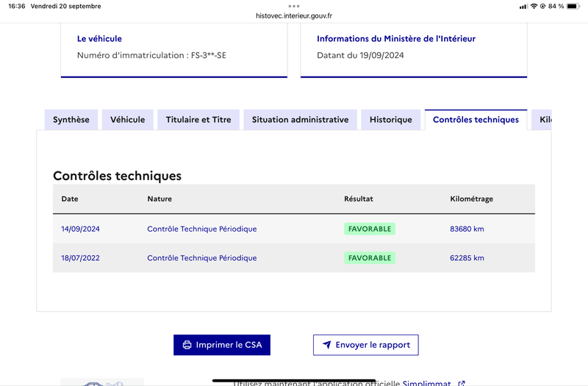Tap the orientation lock status icon

[542, 6]
